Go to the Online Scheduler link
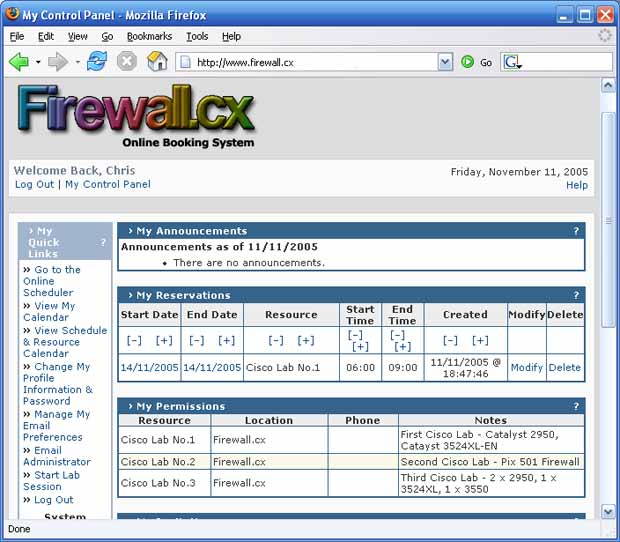 [x=52, y=281]
